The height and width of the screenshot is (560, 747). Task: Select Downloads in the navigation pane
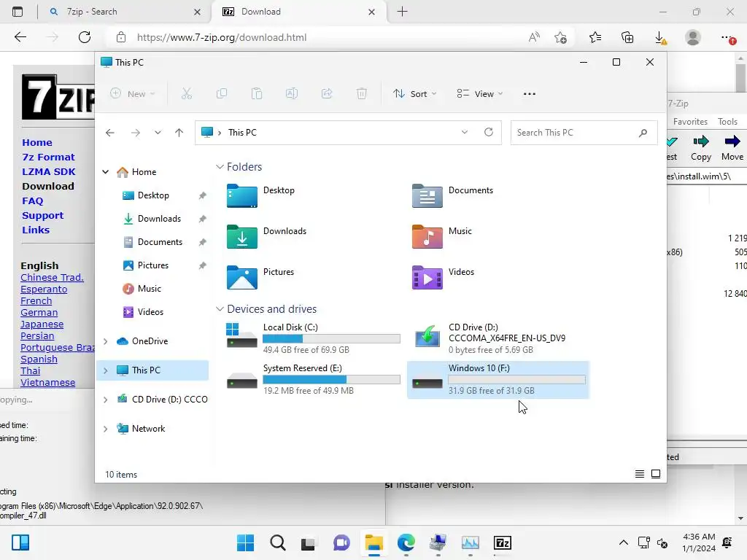(159, 219)
